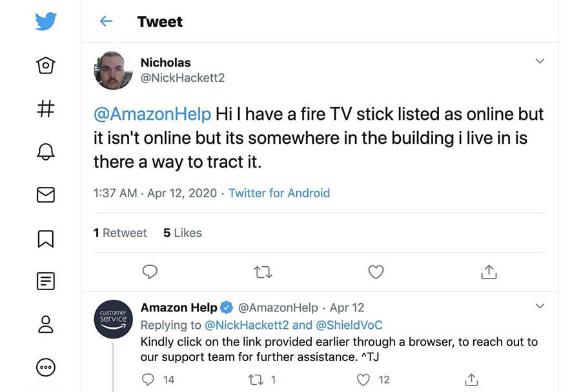Open the Explore hashtag icon
This screenshot has width=581, height=392.
tap(45, 108)
